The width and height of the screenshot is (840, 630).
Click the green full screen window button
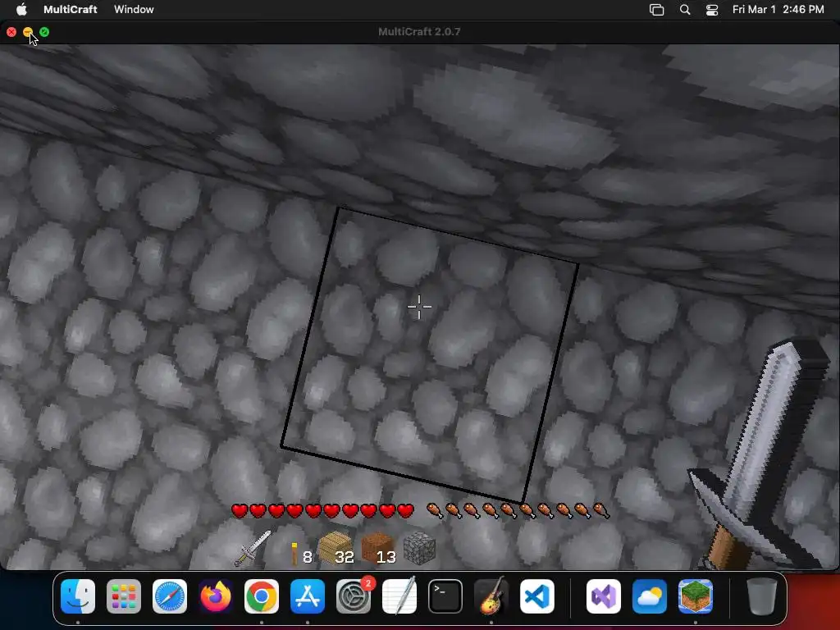point(44,32)
